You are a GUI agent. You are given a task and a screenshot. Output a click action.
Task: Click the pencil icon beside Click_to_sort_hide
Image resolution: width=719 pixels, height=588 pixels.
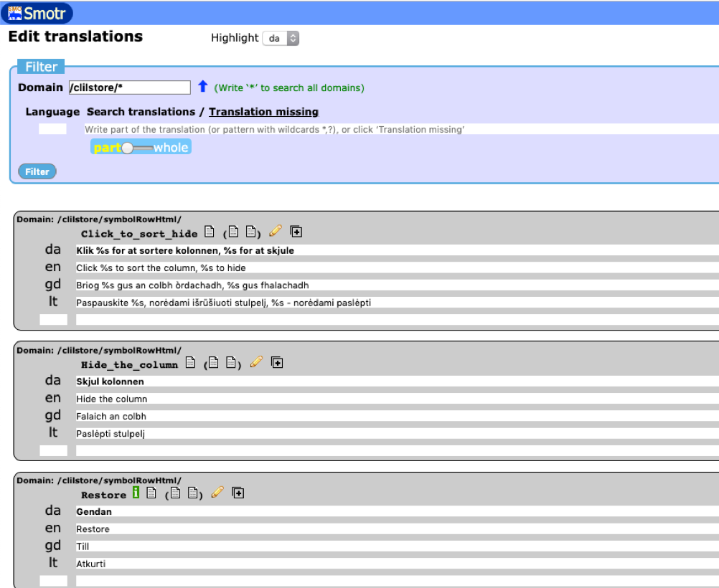coord(275,232)
